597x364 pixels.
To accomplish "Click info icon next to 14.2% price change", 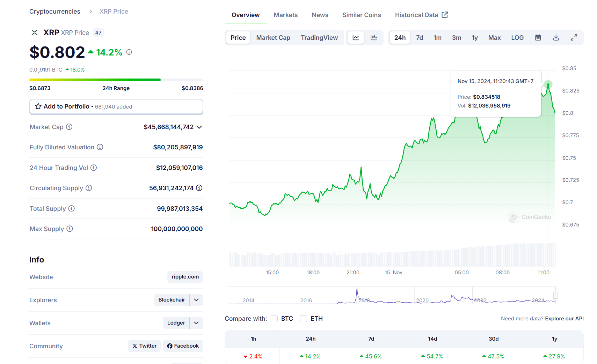I will point(129,52).
